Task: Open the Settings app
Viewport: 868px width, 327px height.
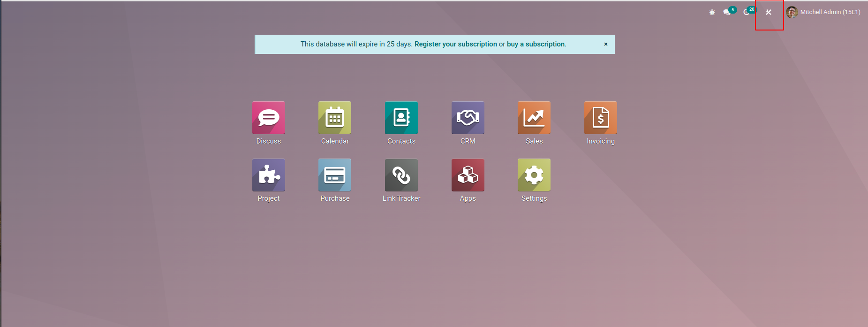Action: click(534, 175)
